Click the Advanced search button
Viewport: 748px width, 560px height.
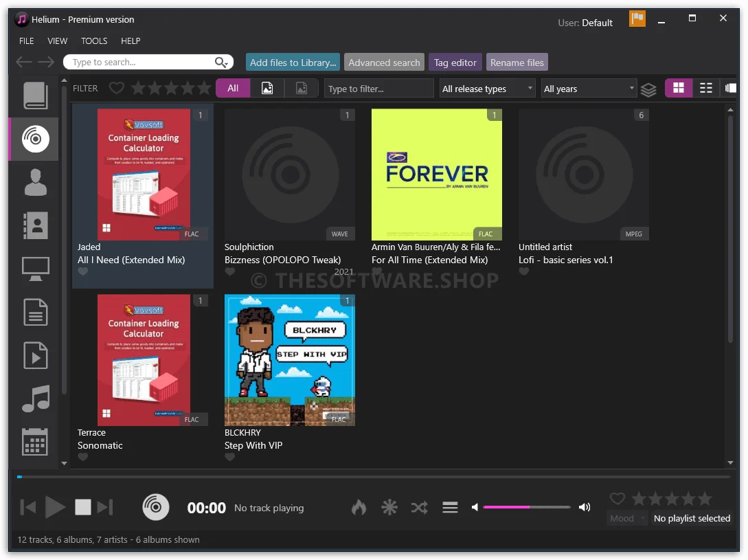pyautogui.click(x=384, y=63)
